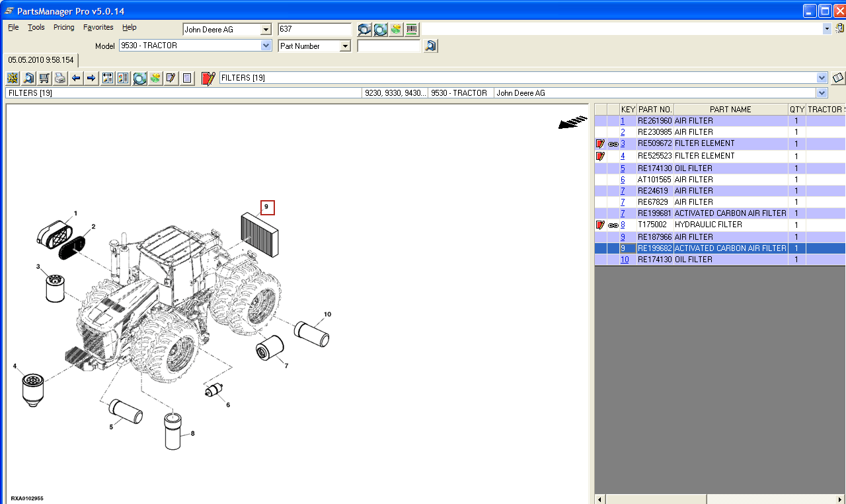Screen dimensions: 846x504
Task: Open key 1 link for part RE261960
Action: click(x=623, y=121)
